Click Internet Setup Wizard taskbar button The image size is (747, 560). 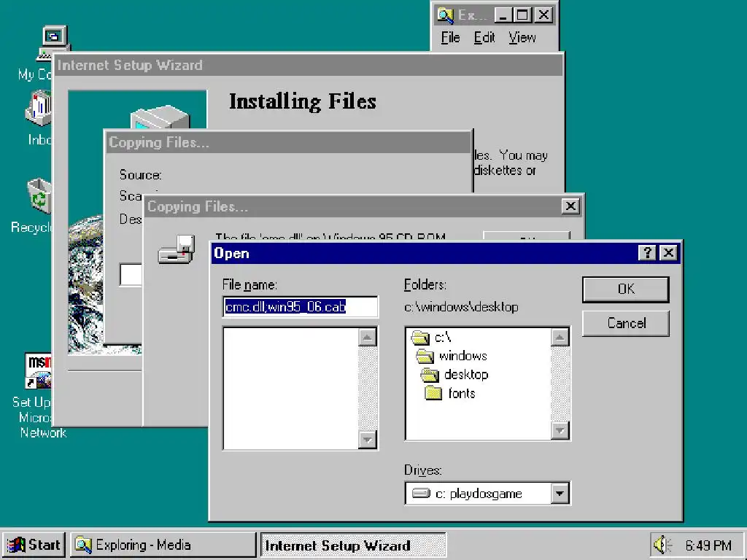pyautogui.click(x=353, y=545)
